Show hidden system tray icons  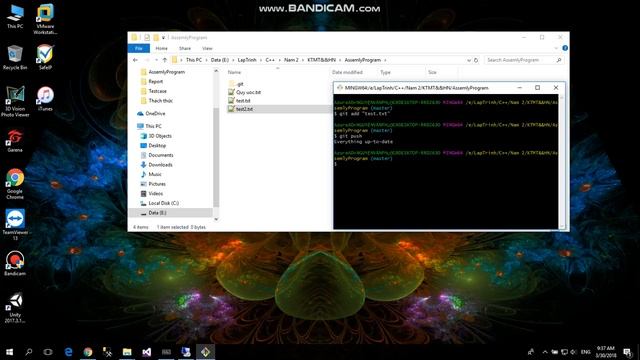[545, 352]
